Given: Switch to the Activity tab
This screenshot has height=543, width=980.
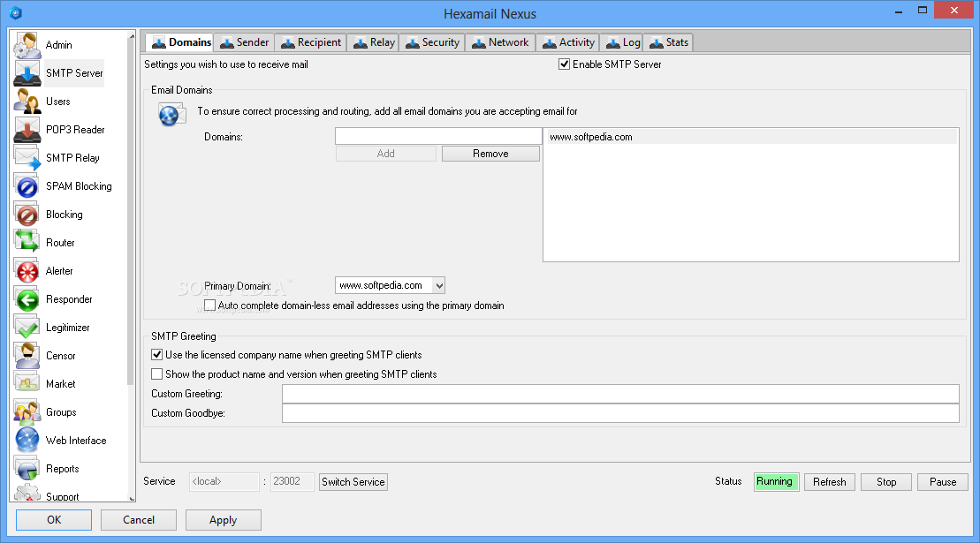Looking at the screenshot, I should (x=568, y=42).
